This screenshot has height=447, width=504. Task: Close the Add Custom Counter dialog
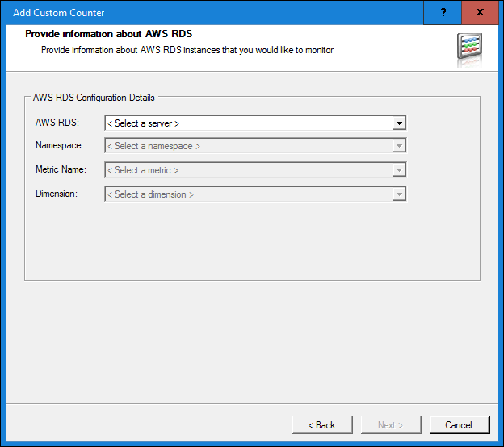(481, 13)
